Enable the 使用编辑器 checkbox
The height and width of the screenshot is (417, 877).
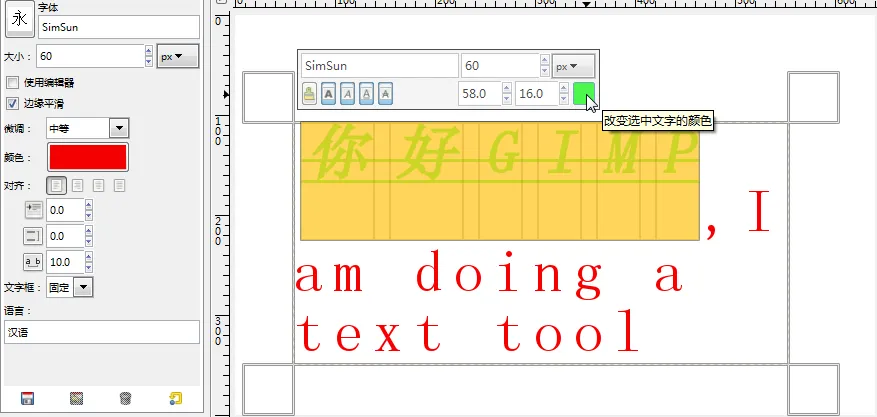click(x=12, y=83)
